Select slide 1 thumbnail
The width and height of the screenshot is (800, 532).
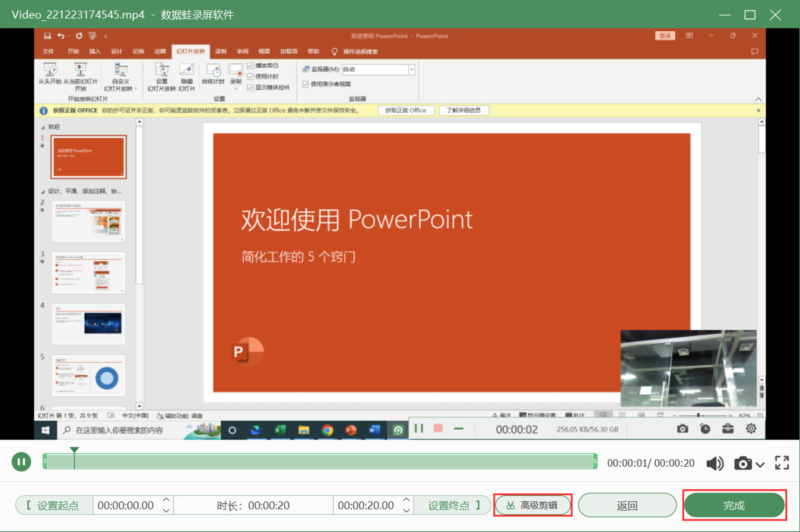pos(88,156)
